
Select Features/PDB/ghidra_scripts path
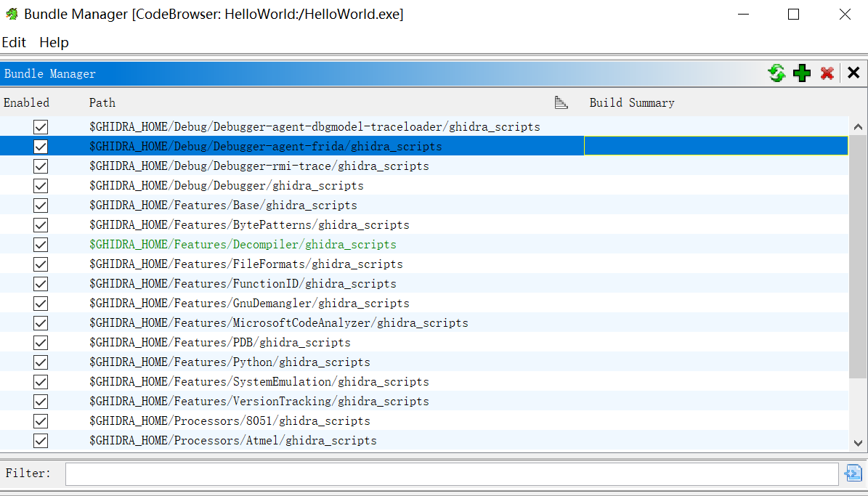tap(220, 343)
